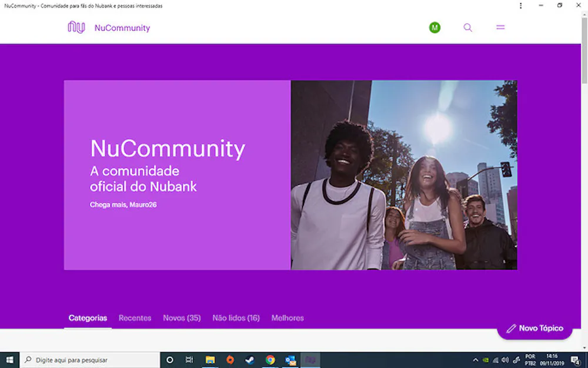This screenshot has width=588, height=368.
Task: Show hidden system tray icons
Action: 476,360
